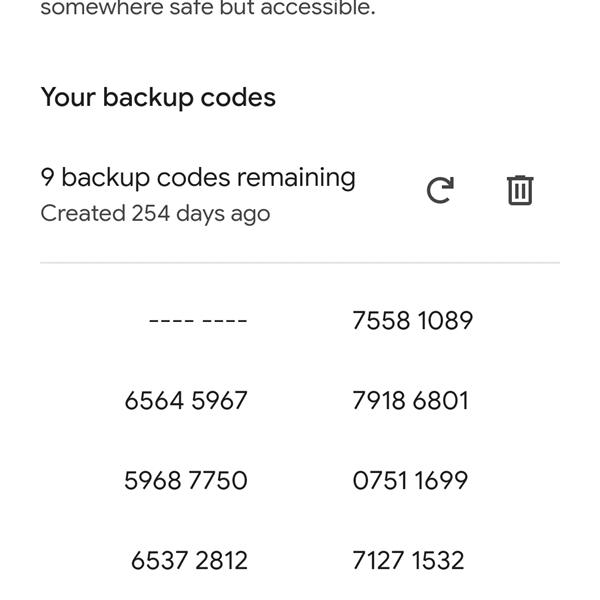The image size is (600, 600).
Task: Select backup code 6537 2812
Action: 189,561
